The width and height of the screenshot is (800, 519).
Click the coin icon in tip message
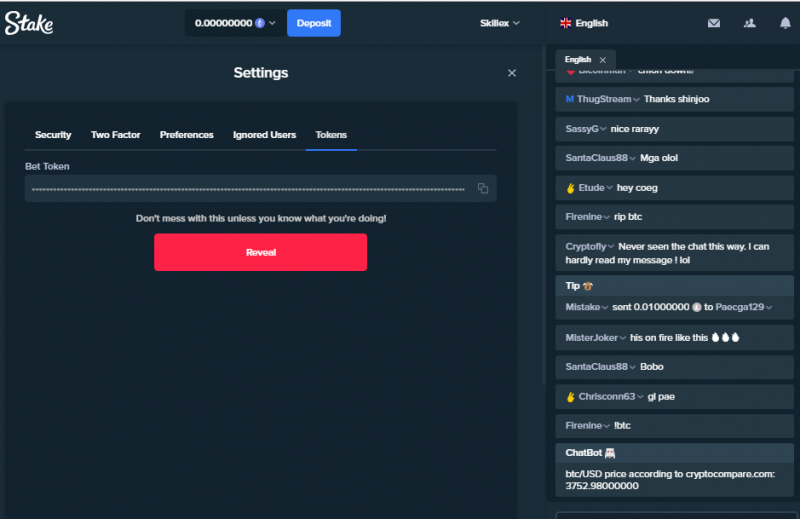coord(696,307)
